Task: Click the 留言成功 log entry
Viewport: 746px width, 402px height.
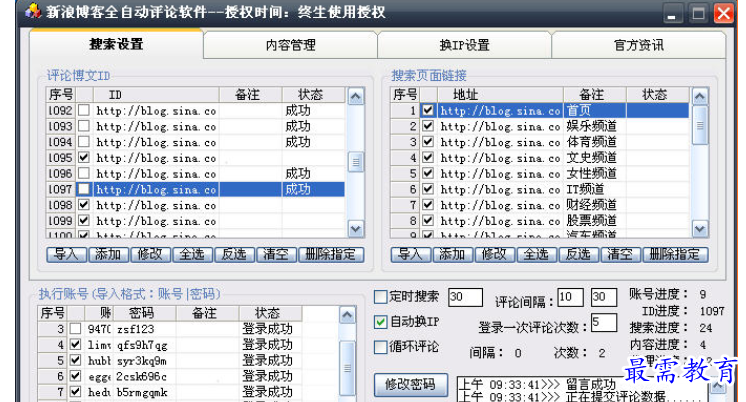Action: pos(538,384)
